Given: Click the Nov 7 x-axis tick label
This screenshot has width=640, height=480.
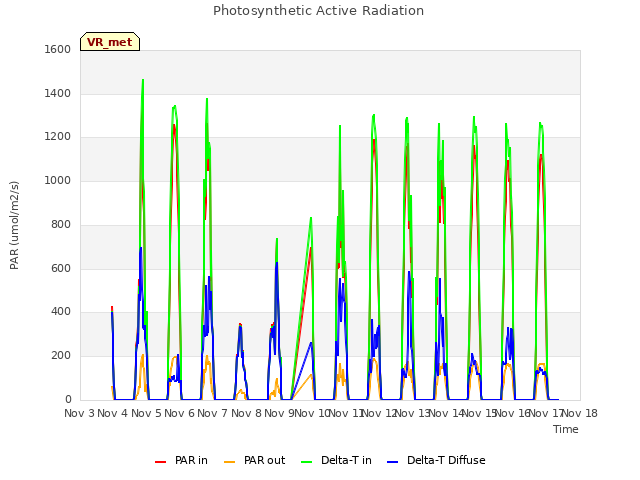Looking at the screenshot, I should pos(213,413).
